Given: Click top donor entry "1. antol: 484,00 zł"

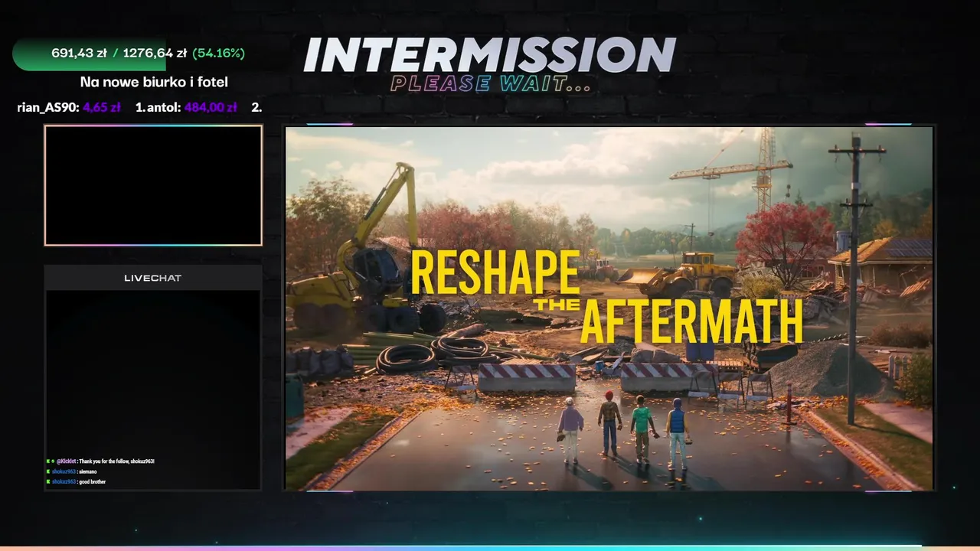Looking at the screenshot, I should pyautogui.click(x=186, y=107).
